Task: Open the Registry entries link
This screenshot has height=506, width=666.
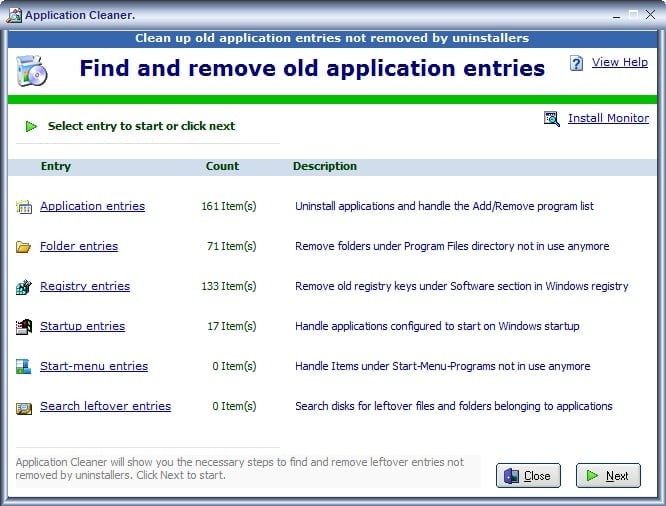Action: (85, 286)
